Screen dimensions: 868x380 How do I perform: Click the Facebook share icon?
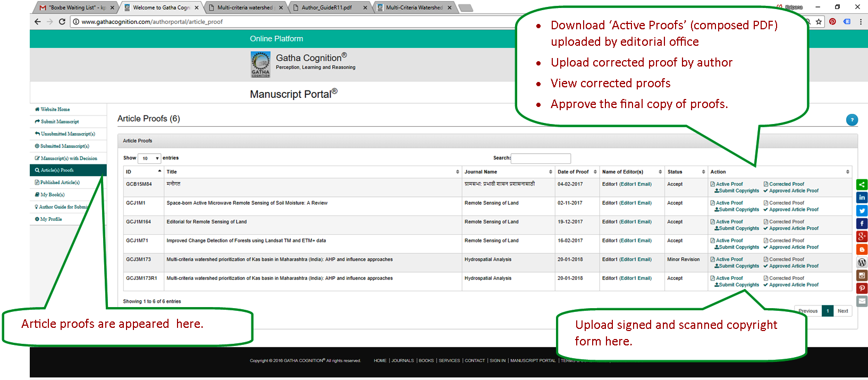pos(862,224)
